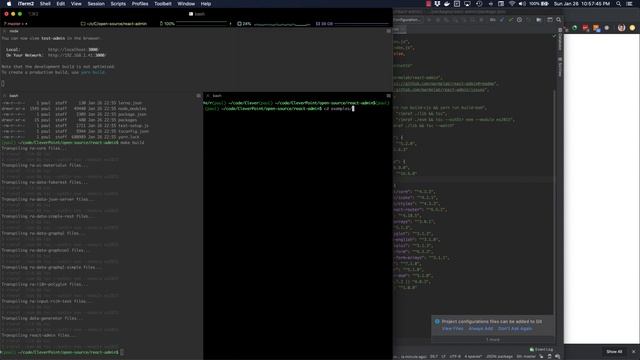This screenshot has width=640, height=360.
Task: Click the battery status indicator
Action: coord(540,4)
